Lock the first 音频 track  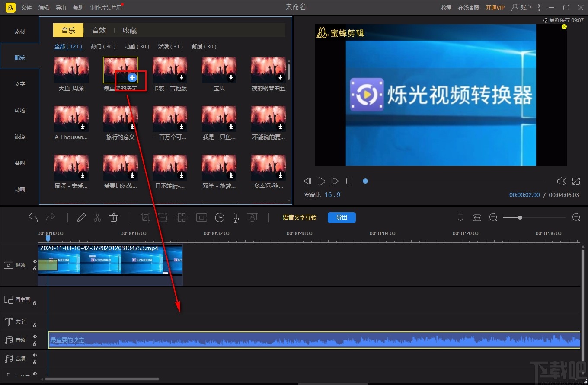coord(35,344)
